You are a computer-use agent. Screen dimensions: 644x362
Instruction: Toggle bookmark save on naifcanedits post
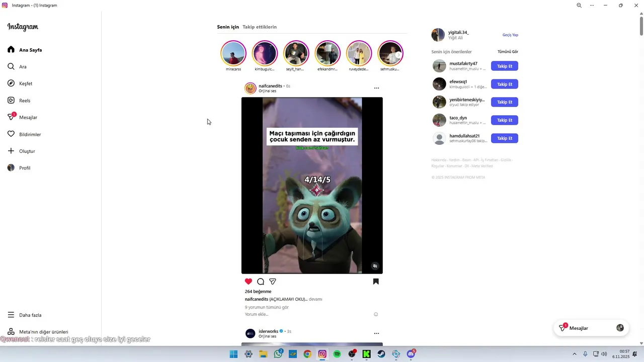pyautogui.click(x=376, y=282)
